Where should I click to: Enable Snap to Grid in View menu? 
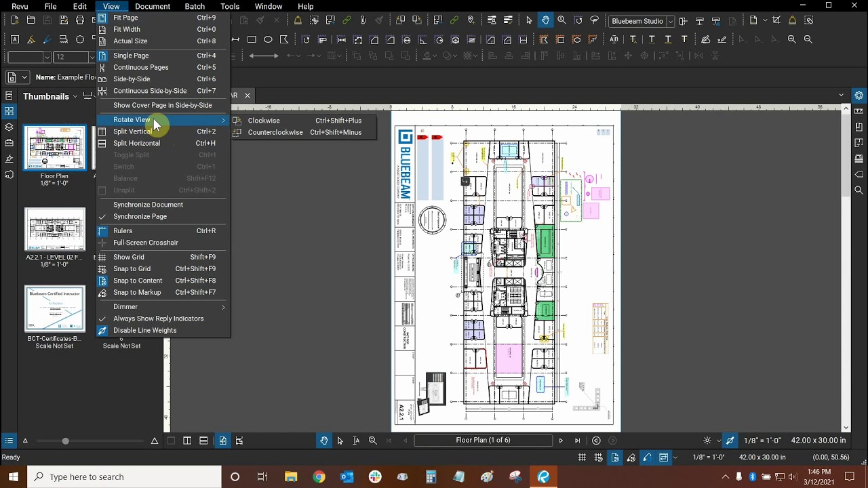(x=163, y=268)
